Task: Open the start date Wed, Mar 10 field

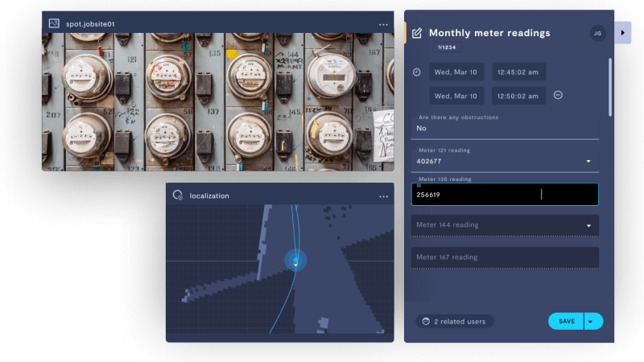Action: point(456,72)
